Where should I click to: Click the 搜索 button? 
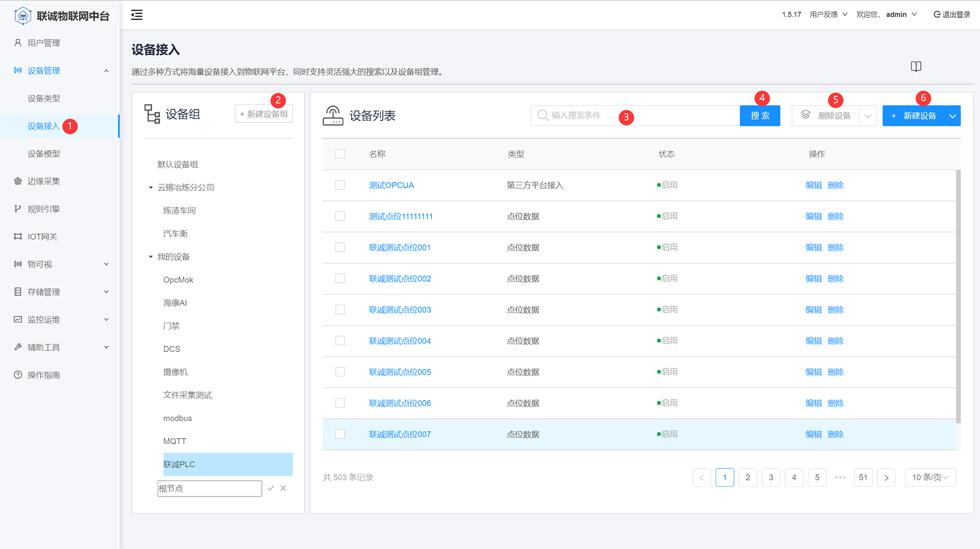tap(759, 116)
